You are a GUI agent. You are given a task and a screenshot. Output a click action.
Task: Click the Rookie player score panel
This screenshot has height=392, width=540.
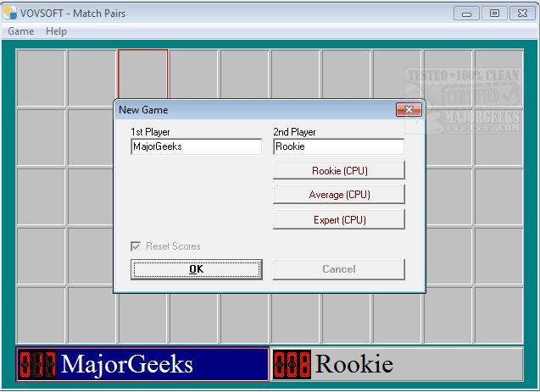[398, 364]
